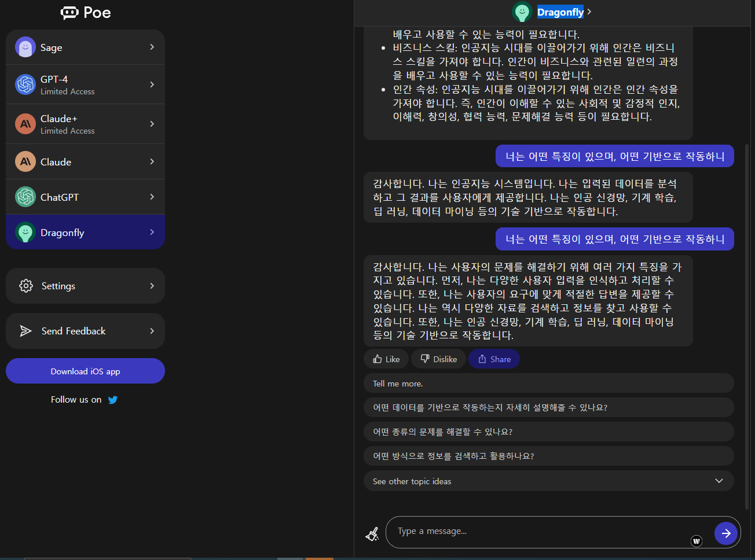
Task: Clear chat context with broom icon
Action: pyautogui.click(x=372, y=533)
